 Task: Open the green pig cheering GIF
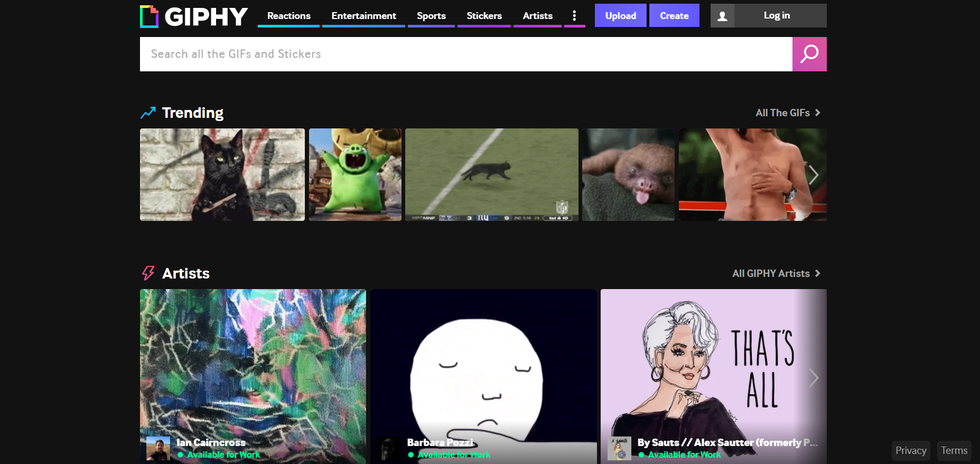pos(355,174)
